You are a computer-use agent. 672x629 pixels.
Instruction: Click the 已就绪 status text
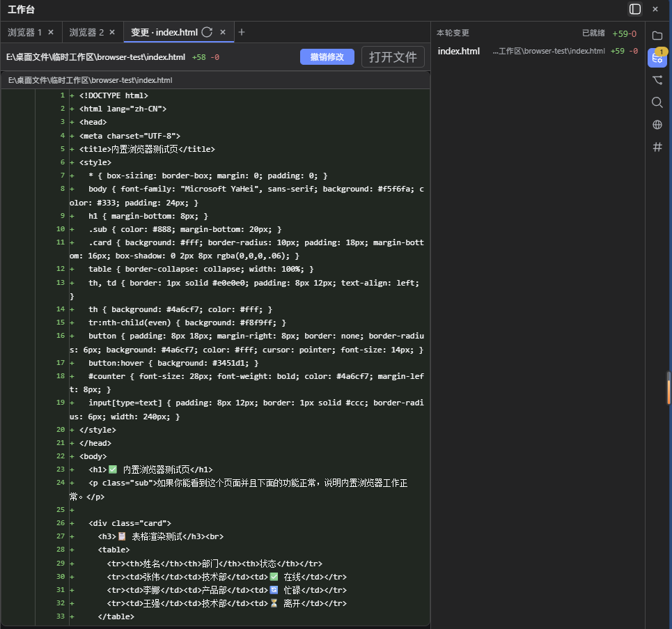coord(593,33)
